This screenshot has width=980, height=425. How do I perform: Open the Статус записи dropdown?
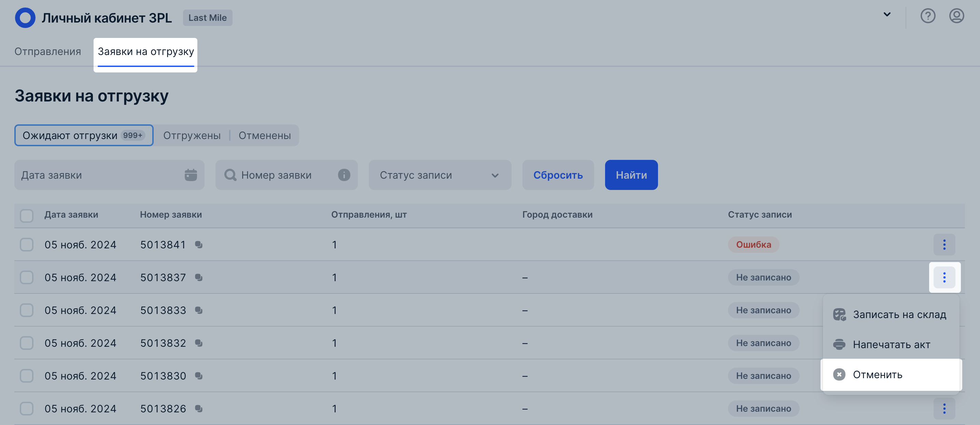440,175
